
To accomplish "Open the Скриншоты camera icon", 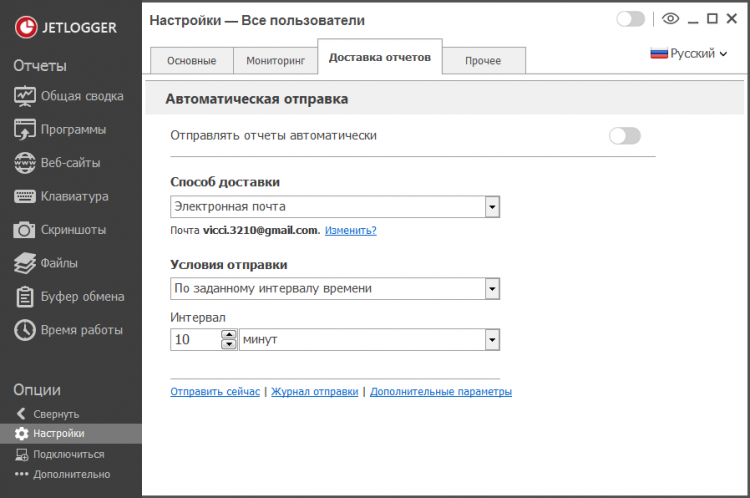I will click(x=25, y=230).
